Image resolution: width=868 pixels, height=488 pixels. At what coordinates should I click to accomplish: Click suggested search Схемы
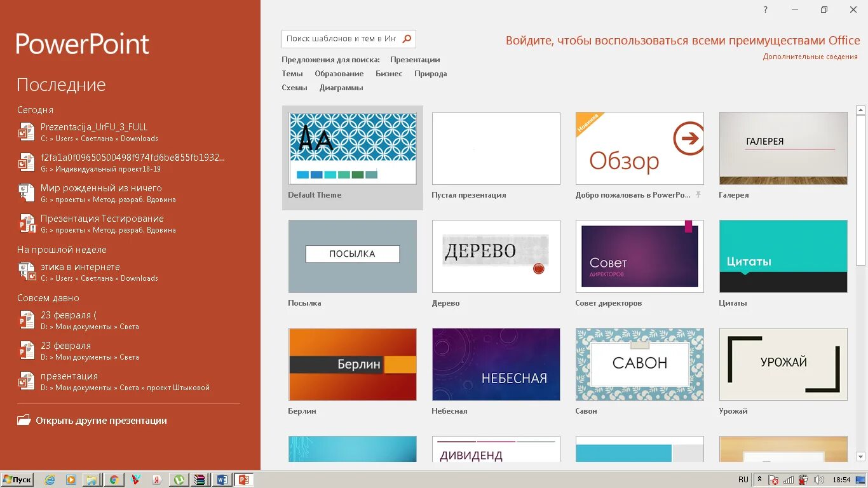click(x=295, y=88)
